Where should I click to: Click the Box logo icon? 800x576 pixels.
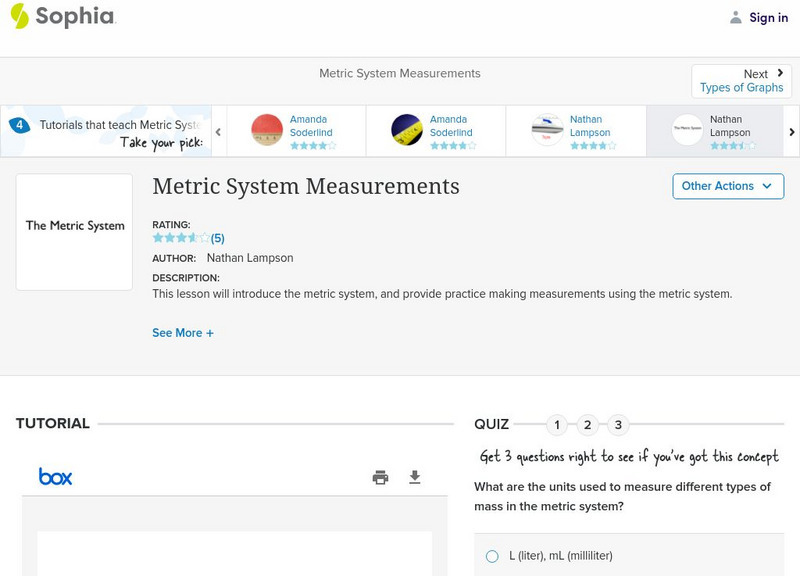pos(55,477)
